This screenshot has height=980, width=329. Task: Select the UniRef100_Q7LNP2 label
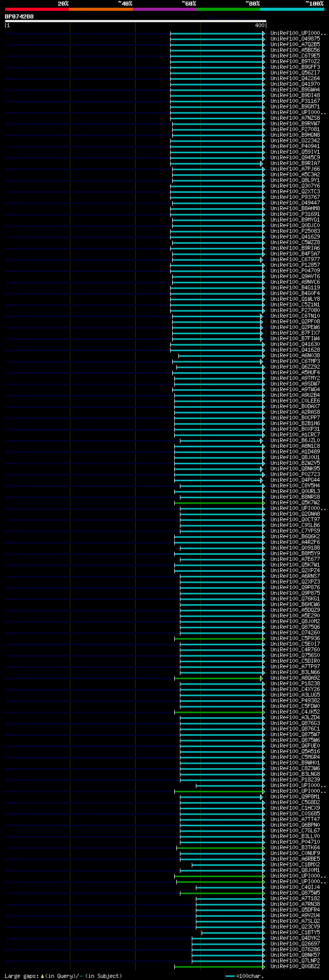[295, 960]
